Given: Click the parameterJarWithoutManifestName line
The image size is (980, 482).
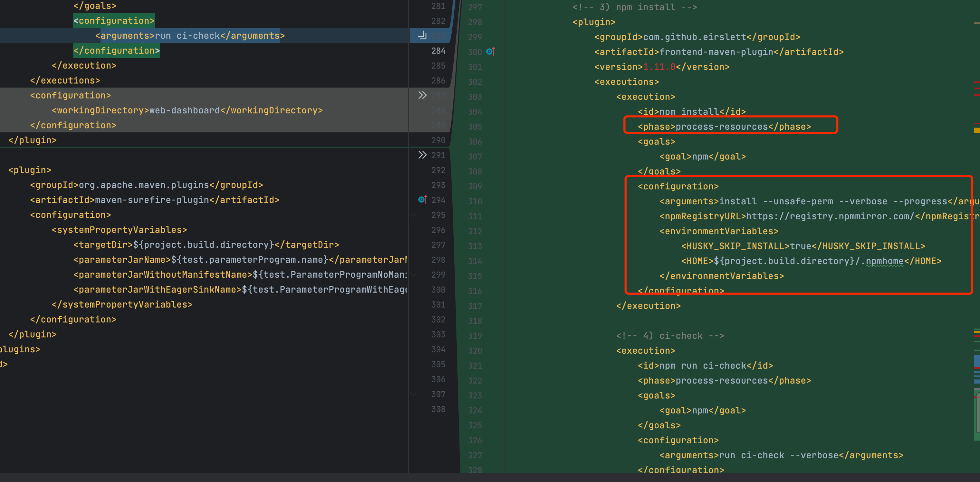Looking at the screenshot, I should point(240,274).
